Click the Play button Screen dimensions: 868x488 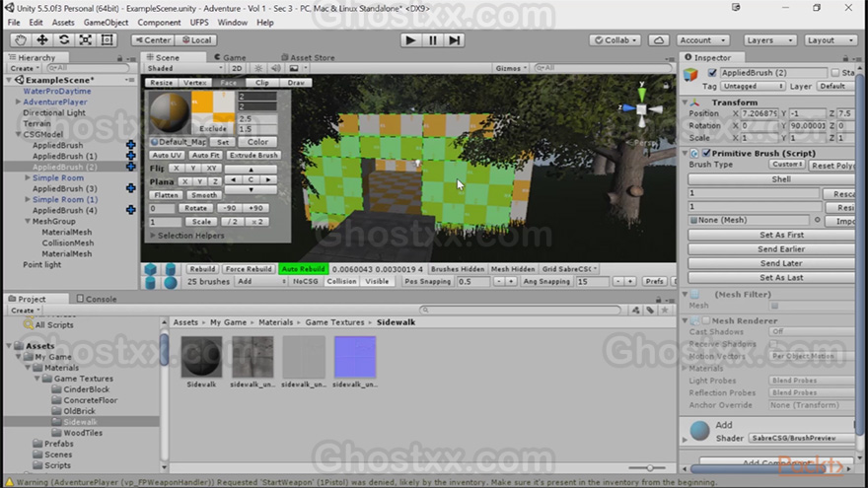pos(410,40)
